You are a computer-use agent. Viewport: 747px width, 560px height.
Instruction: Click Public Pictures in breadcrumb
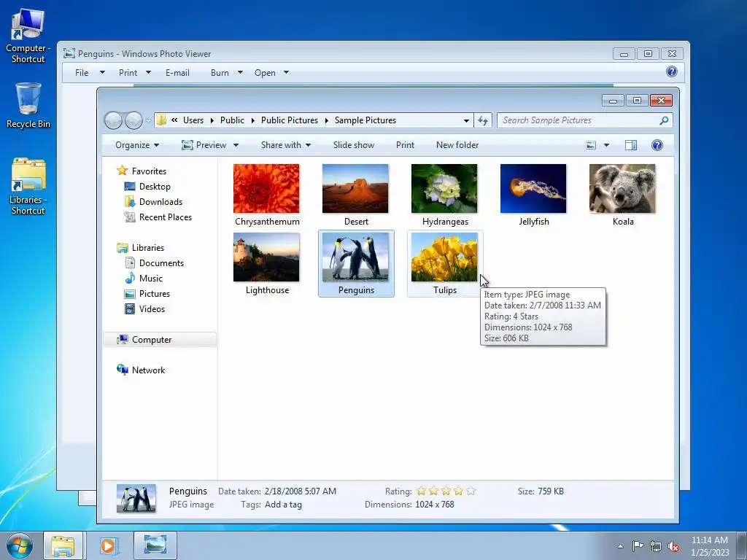(289, 120)
